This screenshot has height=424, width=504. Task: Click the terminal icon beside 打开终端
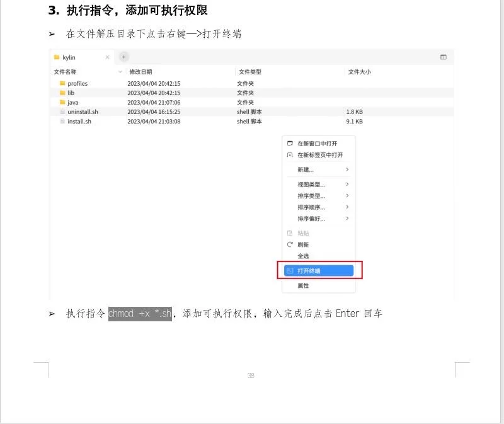click(290, 270)
